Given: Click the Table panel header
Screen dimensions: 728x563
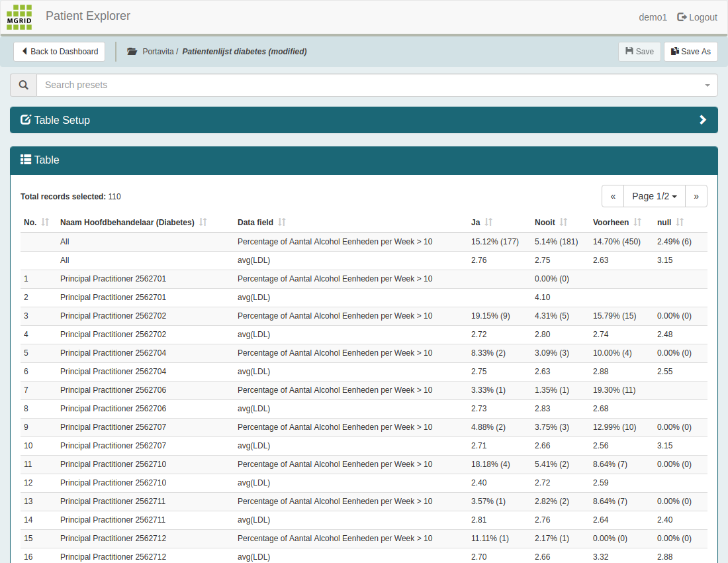Looking at the screenshot, I should point(364,160).
